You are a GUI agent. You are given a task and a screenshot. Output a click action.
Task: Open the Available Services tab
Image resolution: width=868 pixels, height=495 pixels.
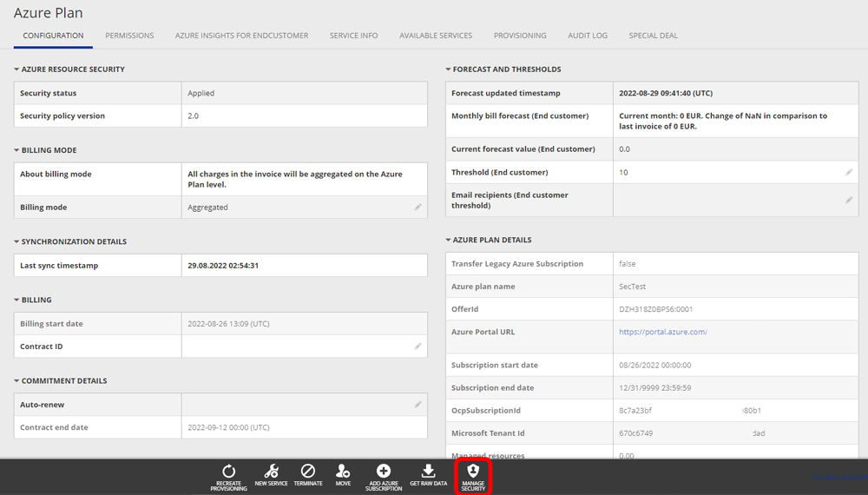[x=436, y=36]
